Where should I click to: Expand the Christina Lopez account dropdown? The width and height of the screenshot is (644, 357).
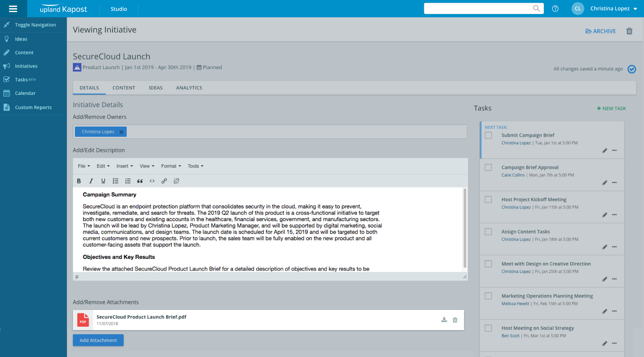tap(635, 9)
